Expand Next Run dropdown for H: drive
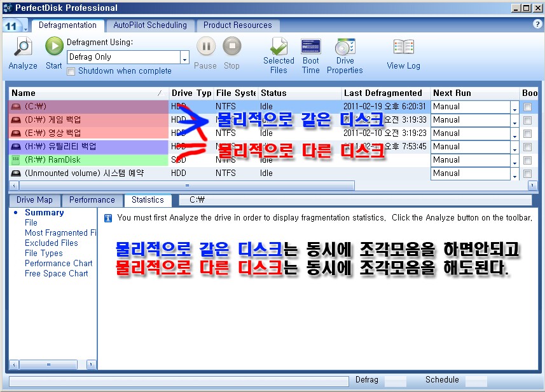This screenshot has width=545, height=392. point(514,147)
